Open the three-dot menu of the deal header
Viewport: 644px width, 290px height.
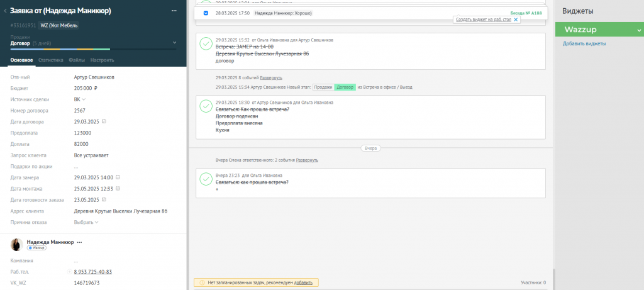[x=174, y=11]
